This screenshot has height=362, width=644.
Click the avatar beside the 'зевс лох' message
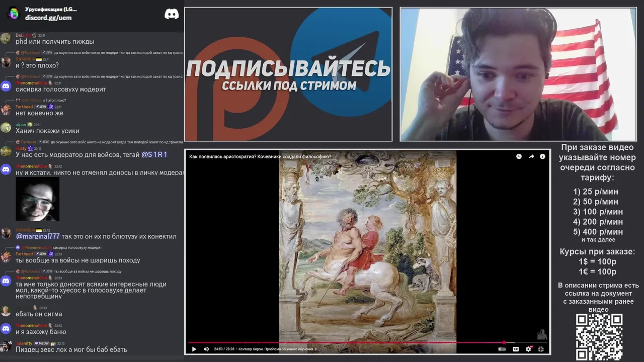pos(6,346)
